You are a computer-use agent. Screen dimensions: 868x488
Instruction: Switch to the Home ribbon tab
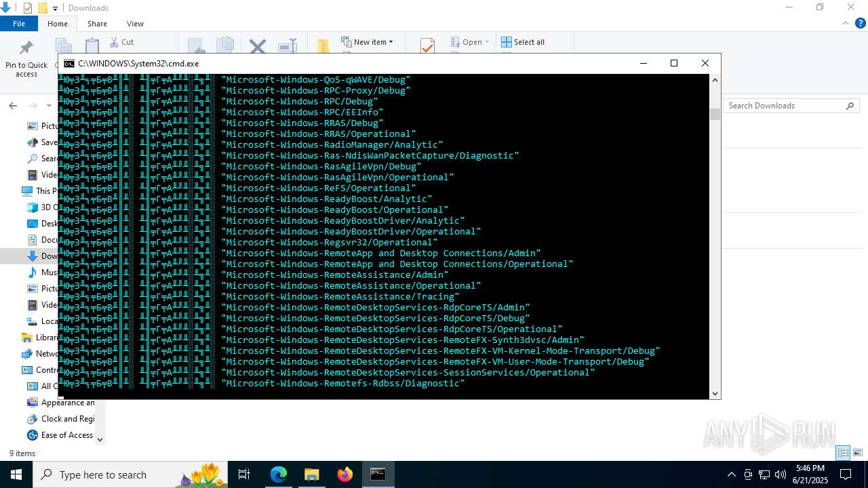(58, 24)
